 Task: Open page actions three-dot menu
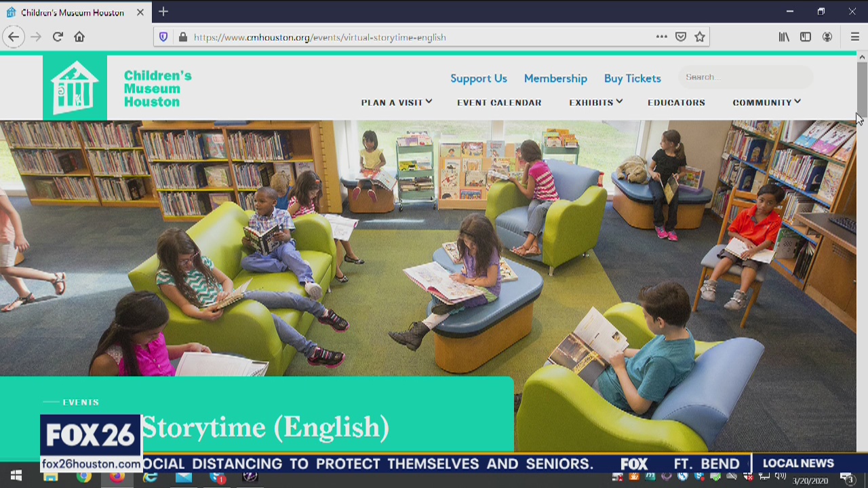coord(661,37)
